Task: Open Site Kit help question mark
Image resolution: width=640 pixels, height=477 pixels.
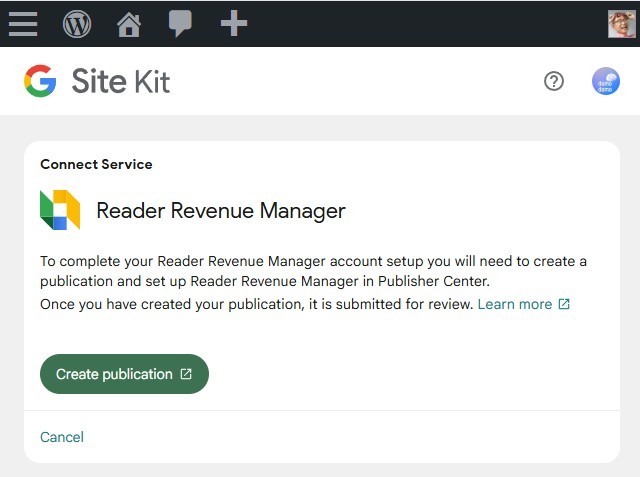Action: click(x=554, y=81)
